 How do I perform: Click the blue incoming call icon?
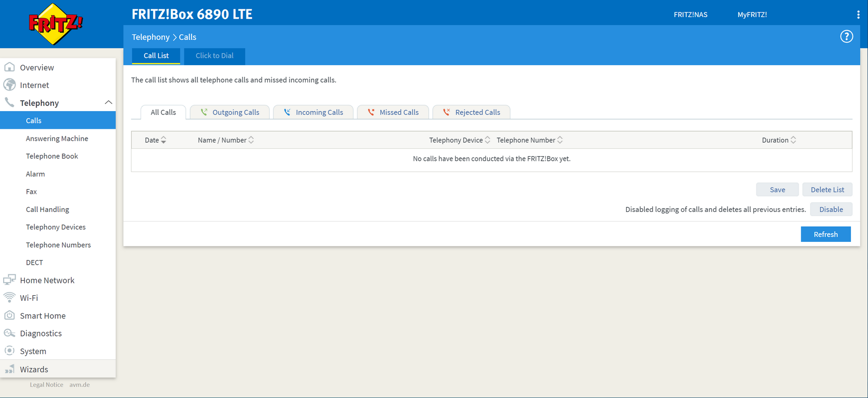click(x=287, y=112)
